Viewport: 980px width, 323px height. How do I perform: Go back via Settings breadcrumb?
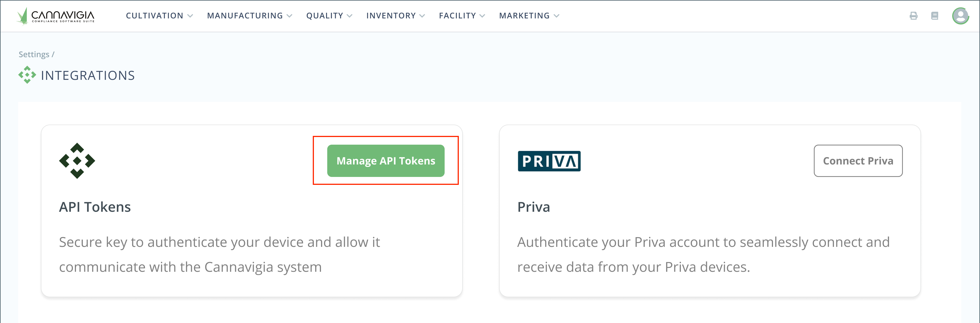click(34, 54)
